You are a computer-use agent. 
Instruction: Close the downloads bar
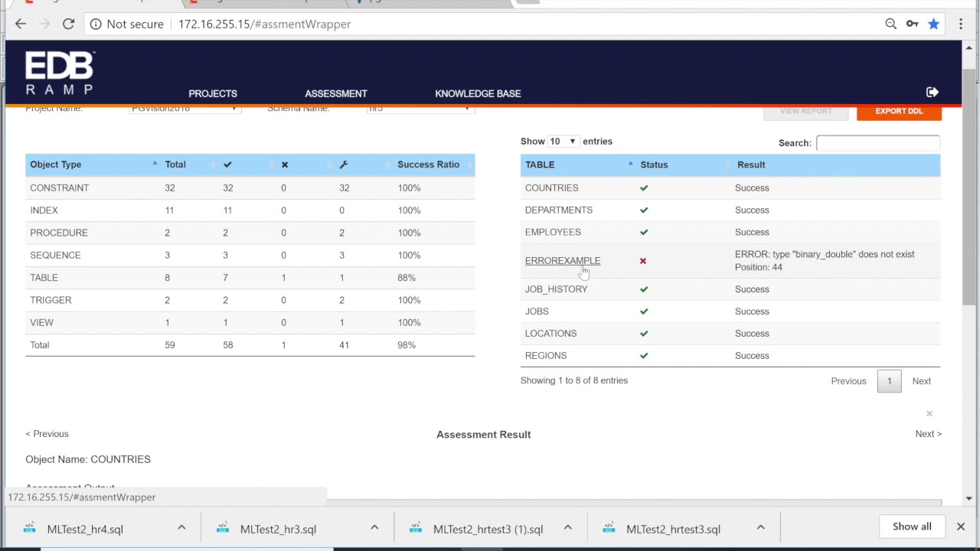[961, 527]
